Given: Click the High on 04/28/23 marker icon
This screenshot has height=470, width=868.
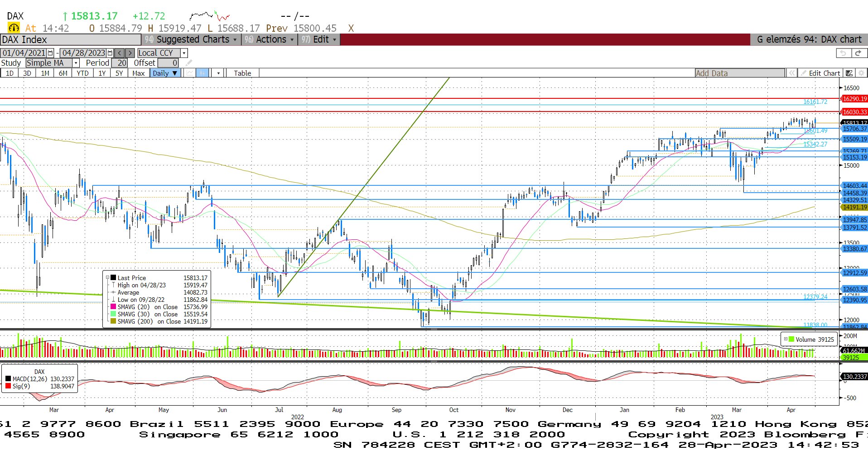Looking at the screenshot, I should (113, 285).
